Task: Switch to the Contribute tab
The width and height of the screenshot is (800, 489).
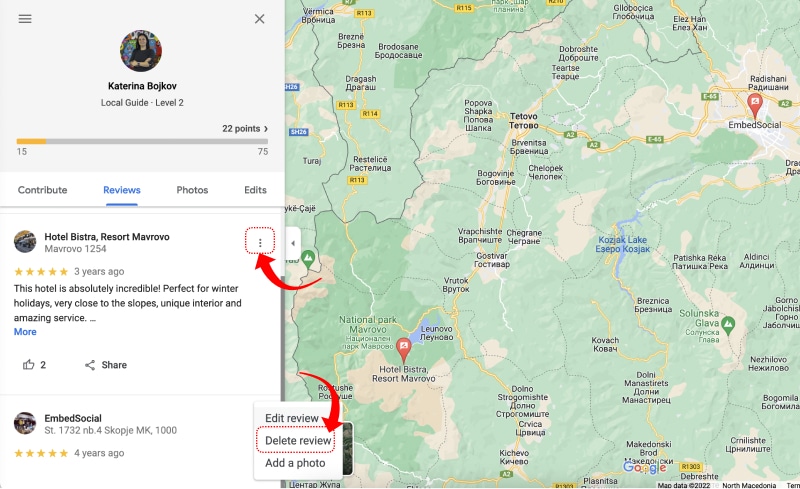Action: pyautogui.click(x=42, y=190)
